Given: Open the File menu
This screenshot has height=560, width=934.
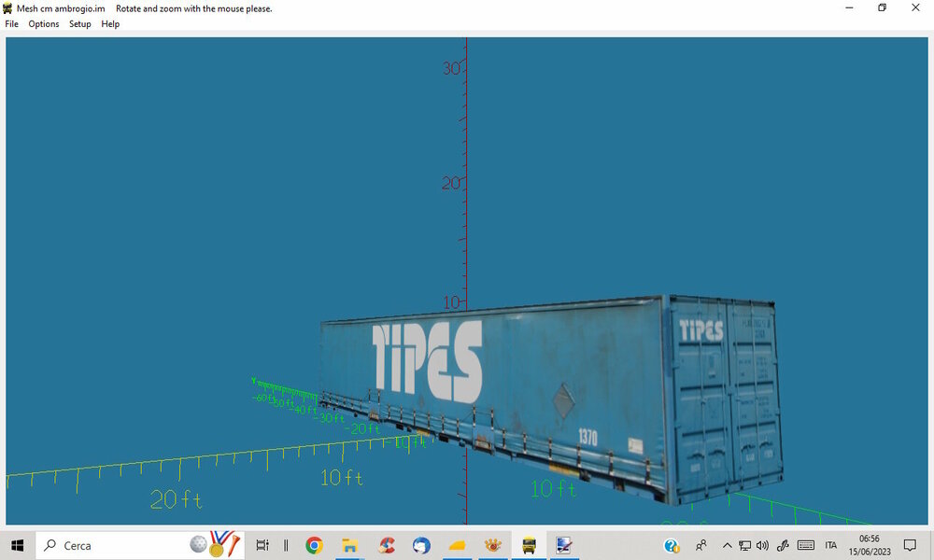Looking at the screenshot, I should tap(11, 24).
